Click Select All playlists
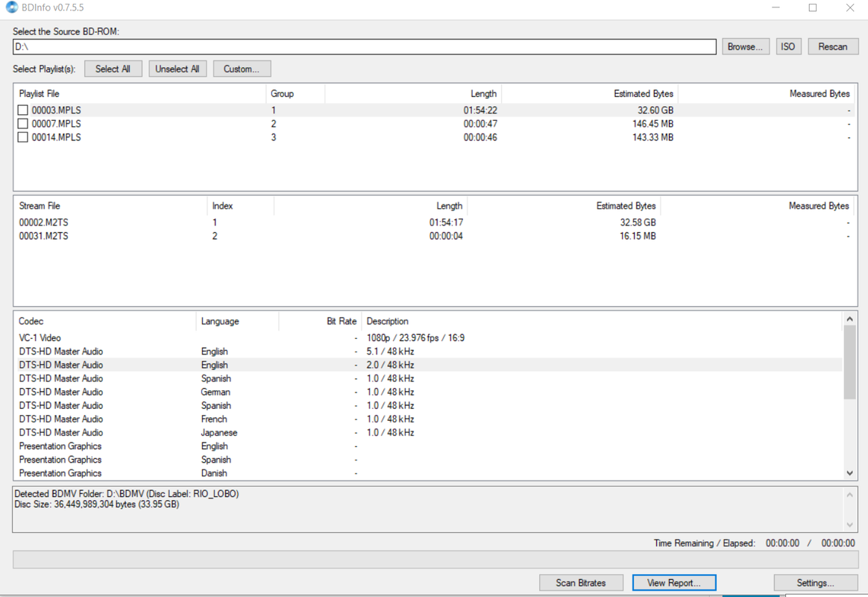Image resolution: width=868 pixels, height=597 pixels. pyautogui.click(x=113, y=69)
